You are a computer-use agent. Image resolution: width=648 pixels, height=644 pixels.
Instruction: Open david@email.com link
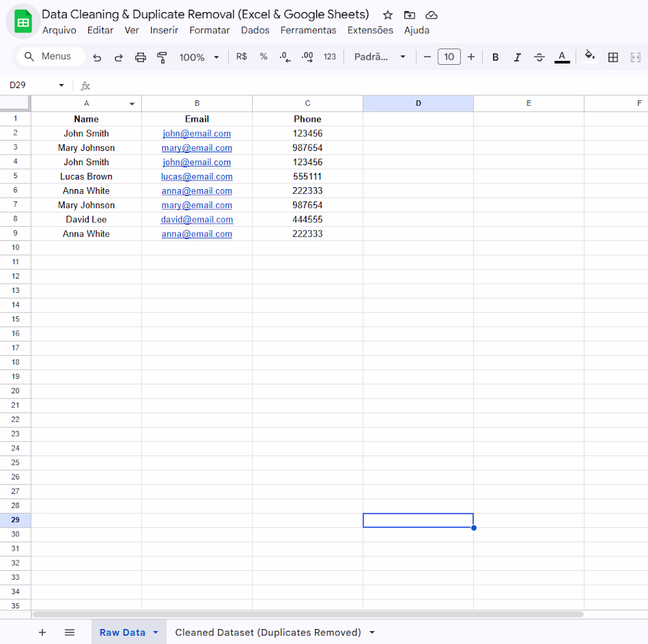pos(197,220)
